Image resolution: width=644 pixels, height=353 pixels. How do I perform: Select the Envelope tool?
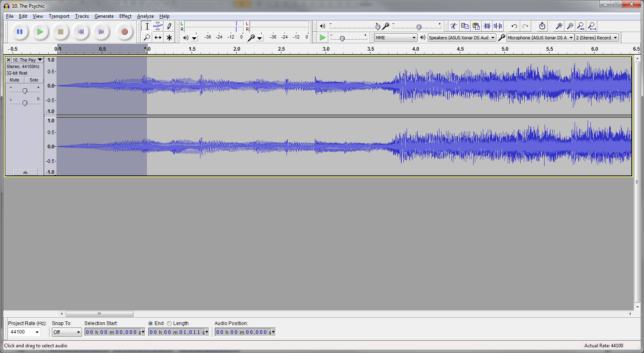[158, 26]
